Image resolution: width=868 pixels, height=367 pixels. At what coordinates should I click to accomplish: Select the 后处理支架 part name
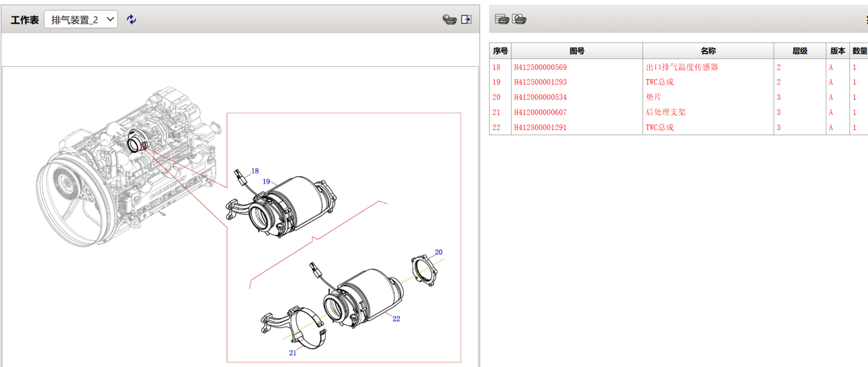[665, 112]
